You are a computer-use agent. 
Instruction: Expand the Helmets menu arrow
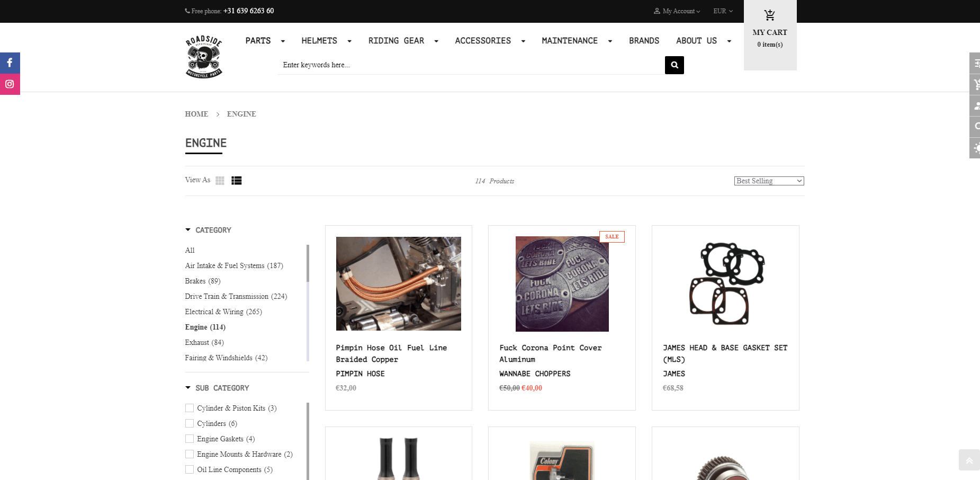pyautogui.click(x=349, y=41)
